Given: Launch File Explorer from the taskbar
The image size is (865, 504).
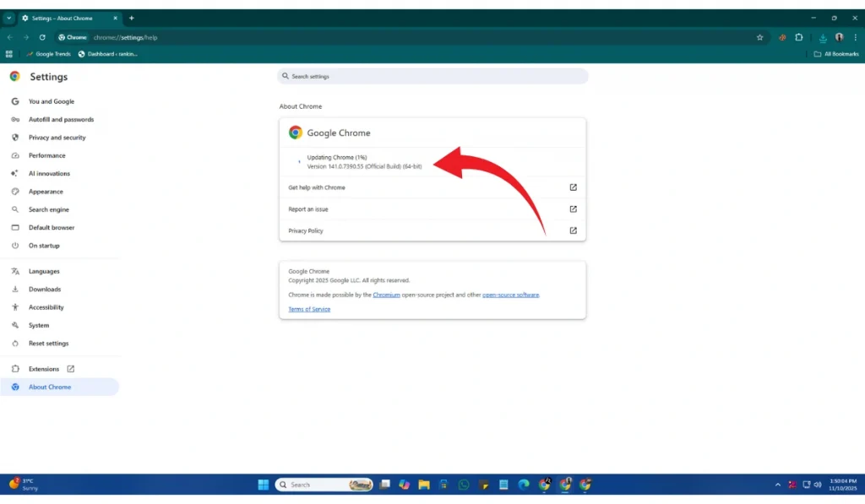Looking at the screenshot, I should point(423,485).
